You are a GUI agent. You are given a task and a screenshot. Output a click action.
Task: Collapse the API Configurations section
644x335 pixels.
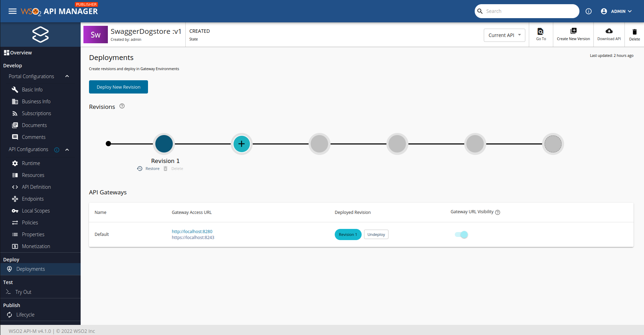[67, 150]
